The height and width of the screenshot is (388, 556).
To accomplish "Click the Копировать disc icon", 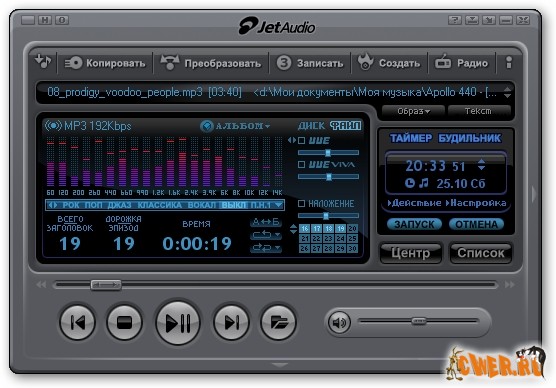I will point(73,63).
